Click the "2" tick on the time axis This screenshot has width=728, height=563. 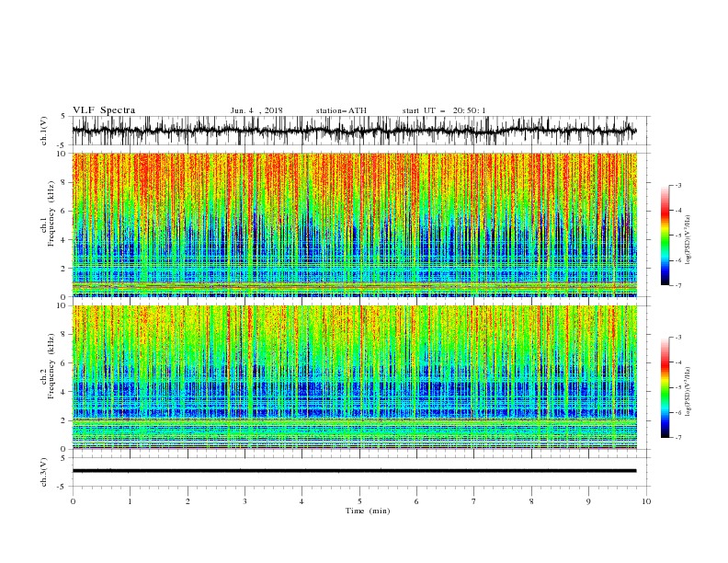pyautogui.click(x=188, y=501)
